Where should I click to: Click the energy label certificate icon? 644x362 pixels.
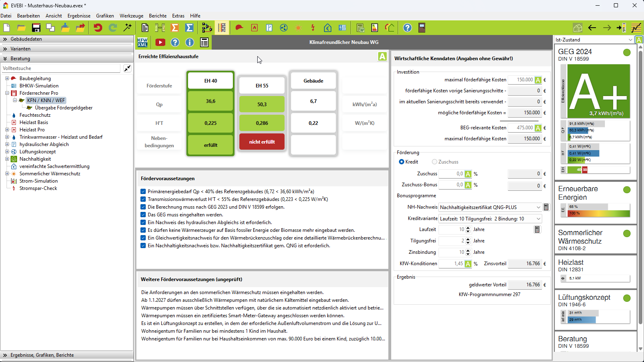(375, 28)
